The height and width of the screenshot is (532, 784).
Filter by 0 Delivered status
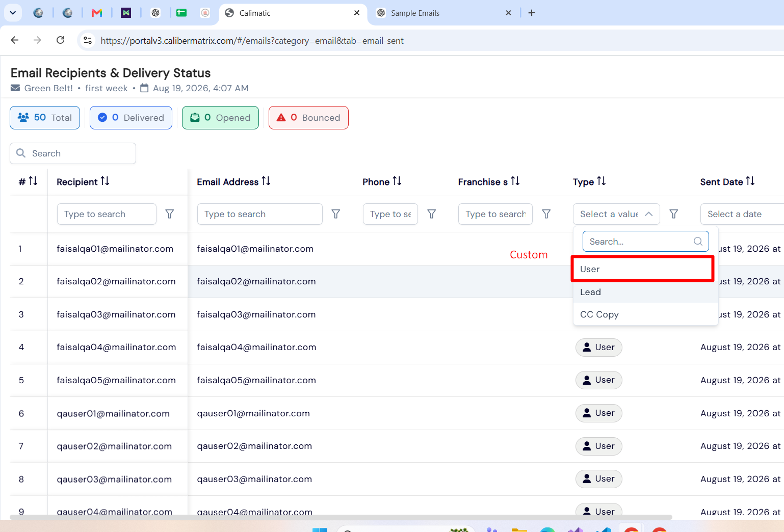point(131,118)
